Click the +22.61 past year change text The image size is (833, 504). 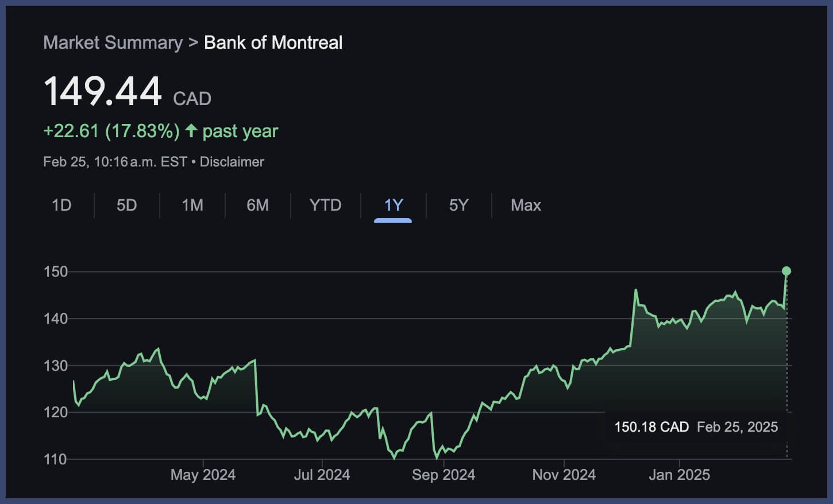point(161,131)
